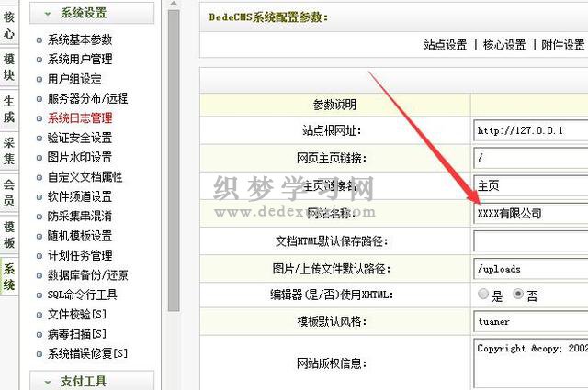The image size is (588, 390).
Task: Open 系统基本参数 in sidebar
Action: tap(79, 39)
